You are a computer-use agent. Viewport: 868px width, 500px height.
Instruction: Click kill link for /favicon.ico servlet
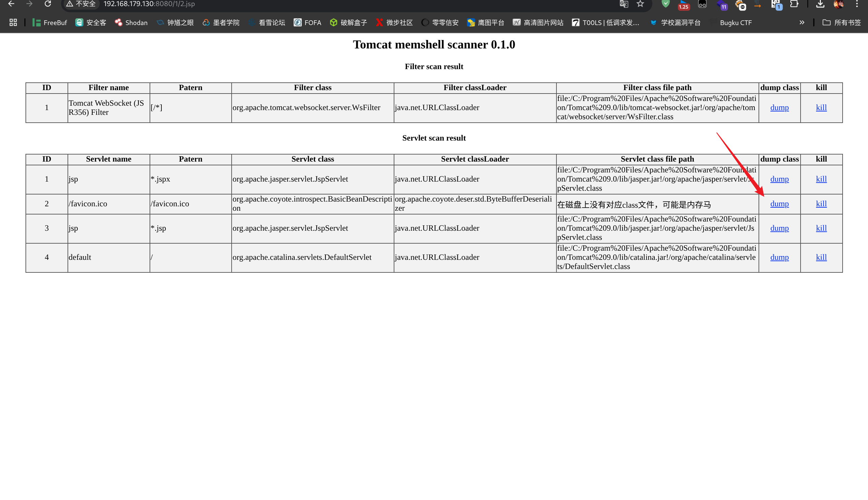821,204
